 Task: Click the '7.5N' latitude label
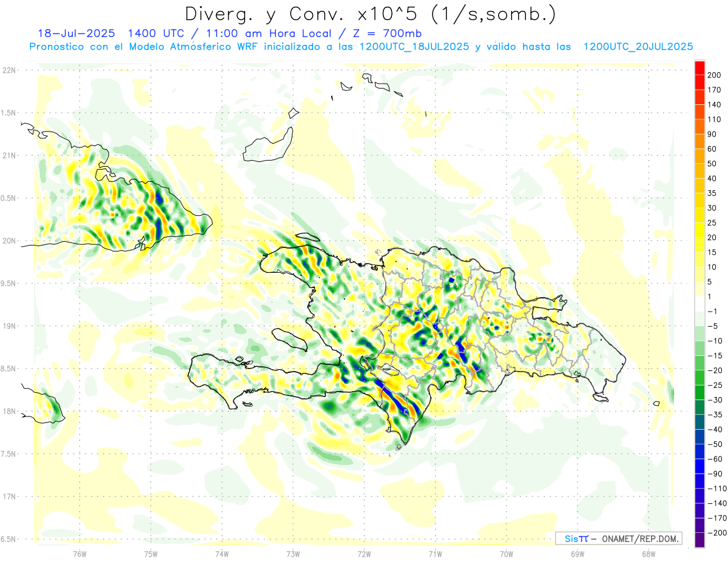coord(9,454)
